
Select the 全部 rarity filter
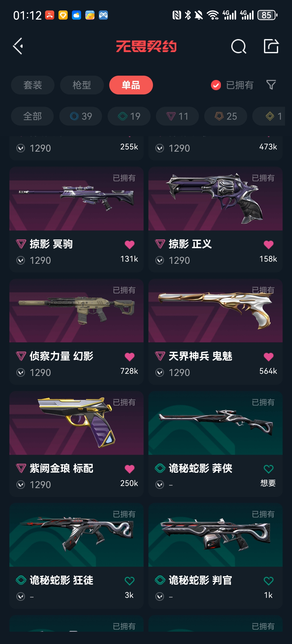click(32, 116)
